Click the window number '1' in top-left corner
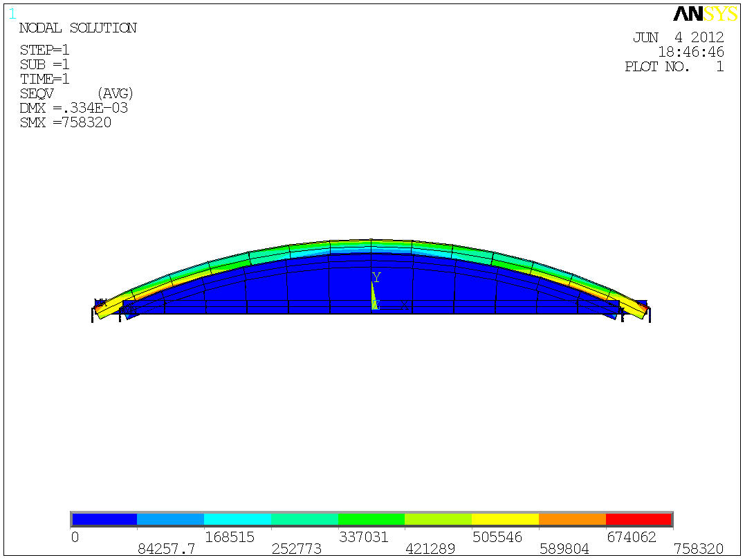Screen dimensions: 745x560 pos(12,15)
